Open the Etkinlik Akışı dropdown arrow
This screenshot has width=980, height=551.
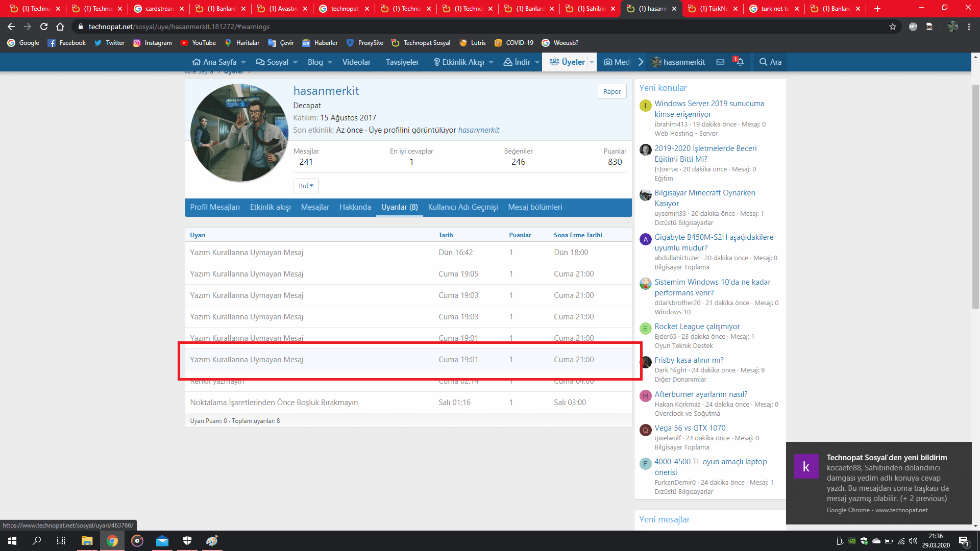491,62
